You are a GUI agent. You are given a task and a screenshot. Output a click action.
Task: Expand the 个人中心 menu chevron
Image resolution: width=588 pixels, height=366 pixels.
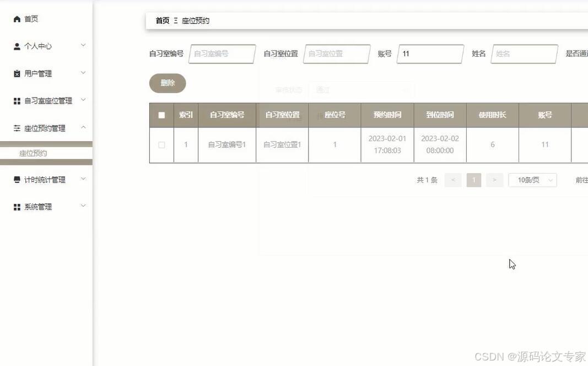(x=83, y=45)
